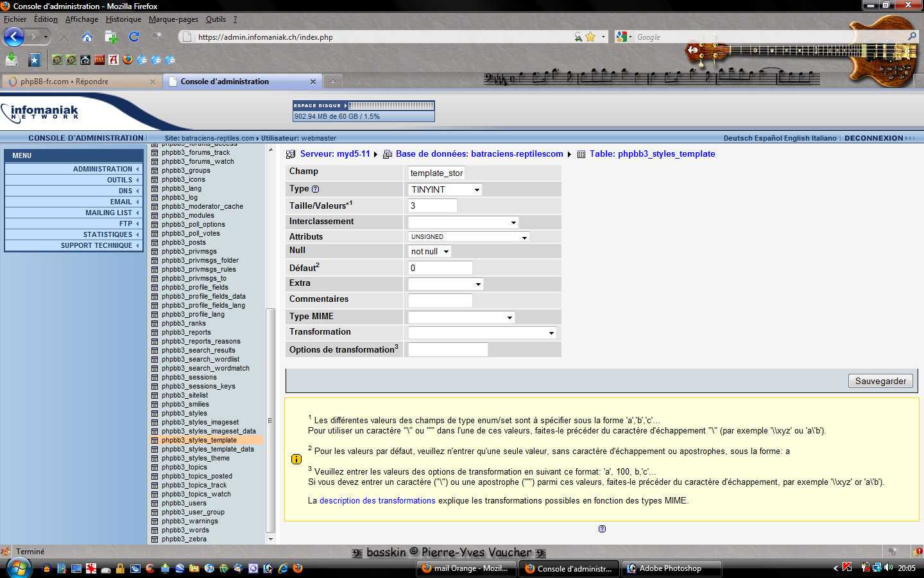Click the help icon beside the Type label
The image size is (924, 578).
tap(315, 189)
